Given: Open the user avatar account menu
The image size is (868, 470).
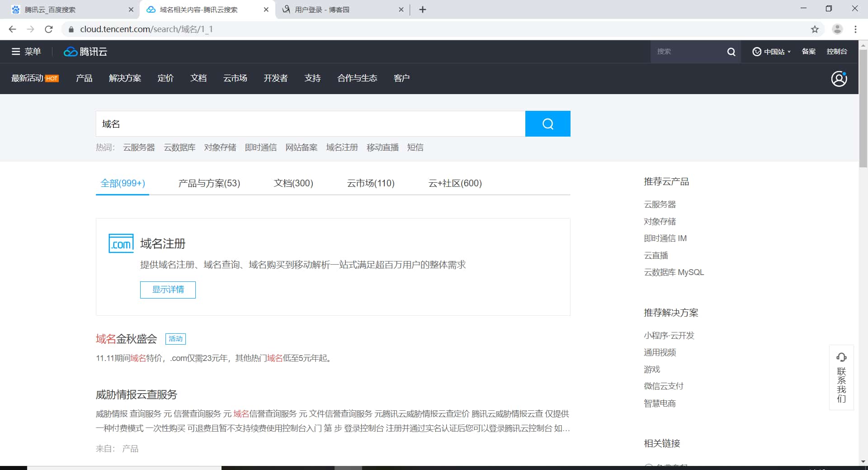Looking at the screenshot, I should pos(839,78).
